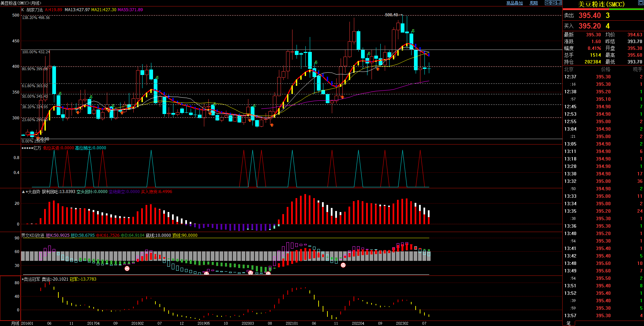Click the 月线 period label at bottom left

[15, 323]
